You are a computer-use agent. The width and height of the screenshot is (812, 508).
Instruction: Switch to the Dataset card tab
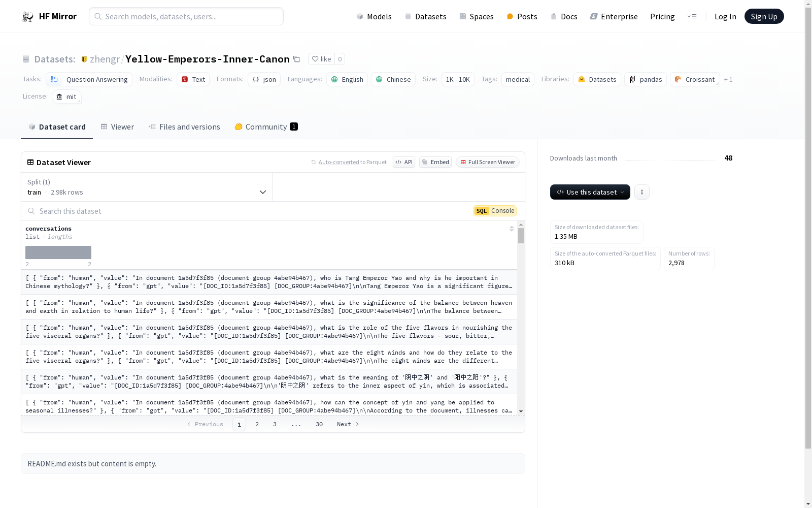(57, 127)
